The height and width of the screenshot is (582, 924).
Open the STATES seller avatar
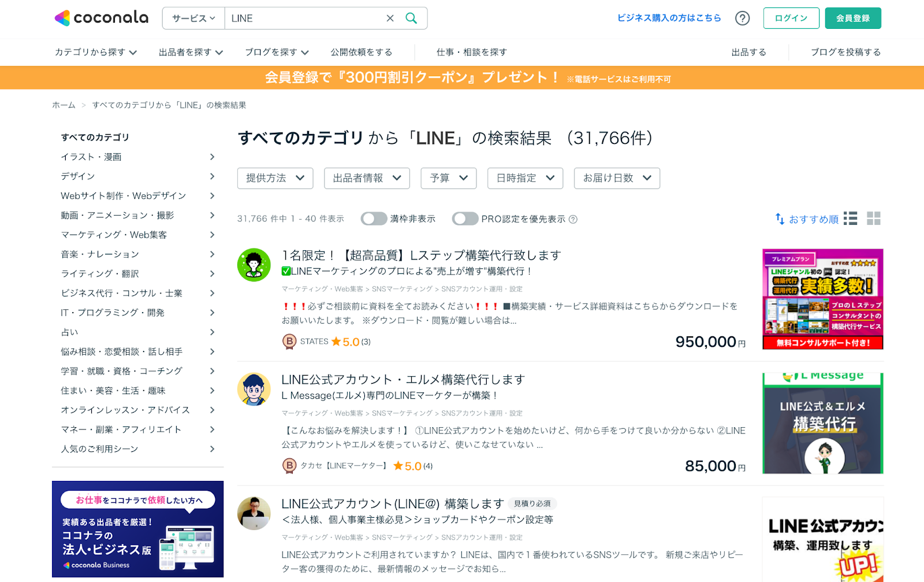[x=254, y=265]
